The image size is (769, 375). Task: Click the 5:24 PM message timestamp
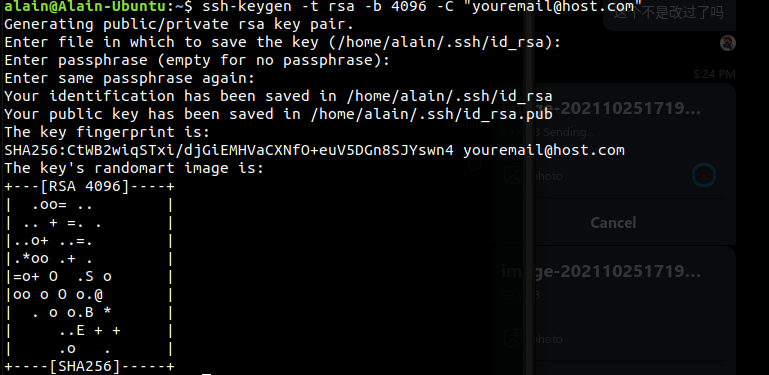[714, 75]
